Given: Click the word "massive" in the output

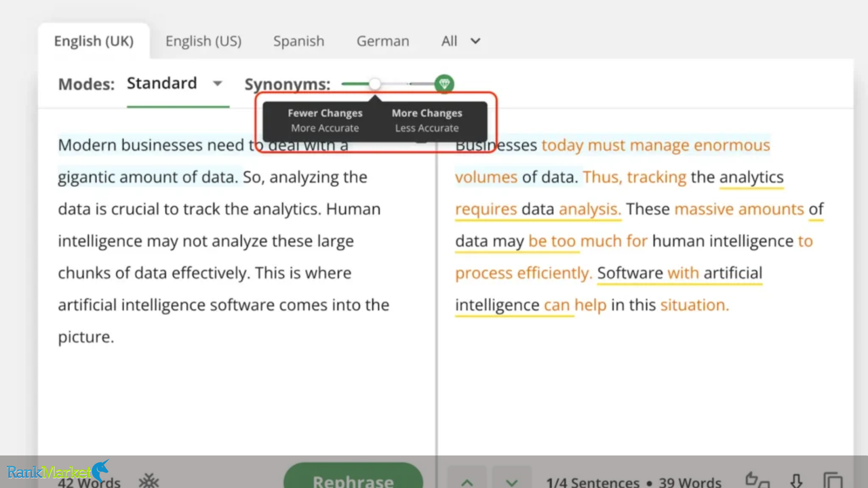Looking at the screenshot, I should point(704,209).
